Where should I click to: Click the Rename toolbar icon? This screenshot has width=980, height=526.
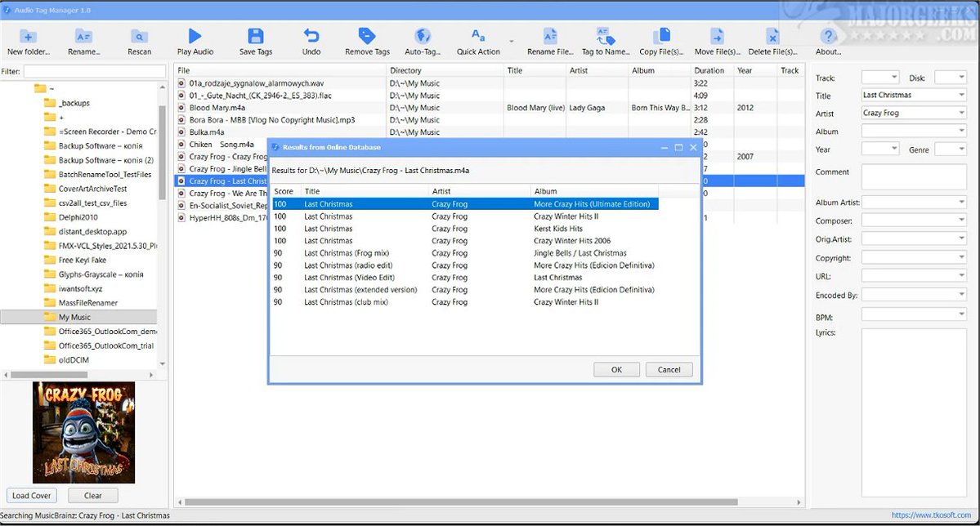click(83, 36)
